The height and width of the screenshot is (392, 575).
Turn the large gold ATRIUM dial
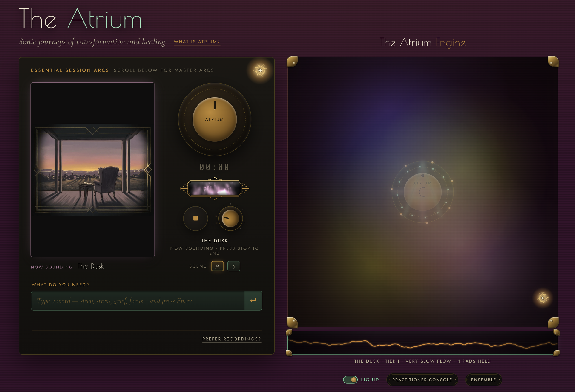tap(215, 119)
